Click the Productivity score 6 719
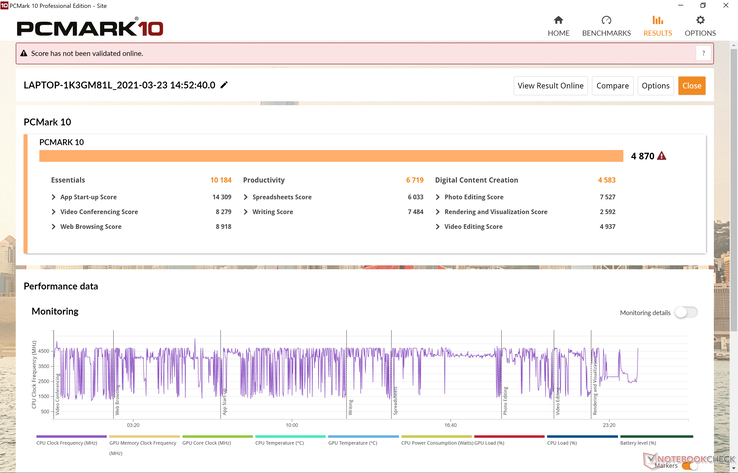 pos(415,180)
